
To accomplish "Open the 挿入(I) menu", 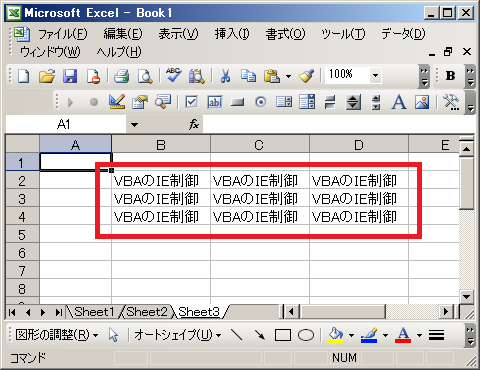I will (232, 34).
